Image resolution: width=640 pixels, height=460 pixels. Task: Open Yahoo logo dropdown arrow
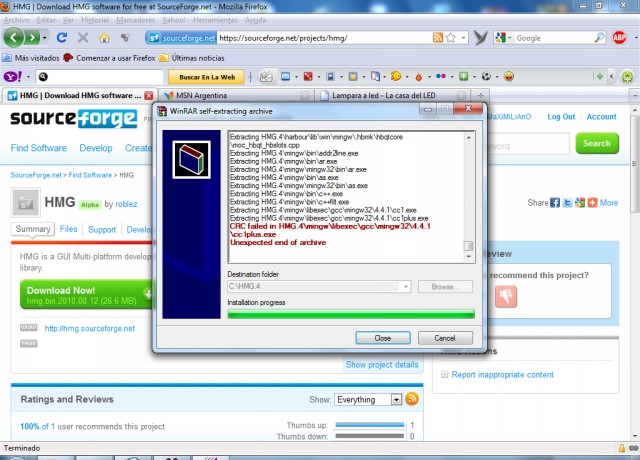(x=28, y=76)
